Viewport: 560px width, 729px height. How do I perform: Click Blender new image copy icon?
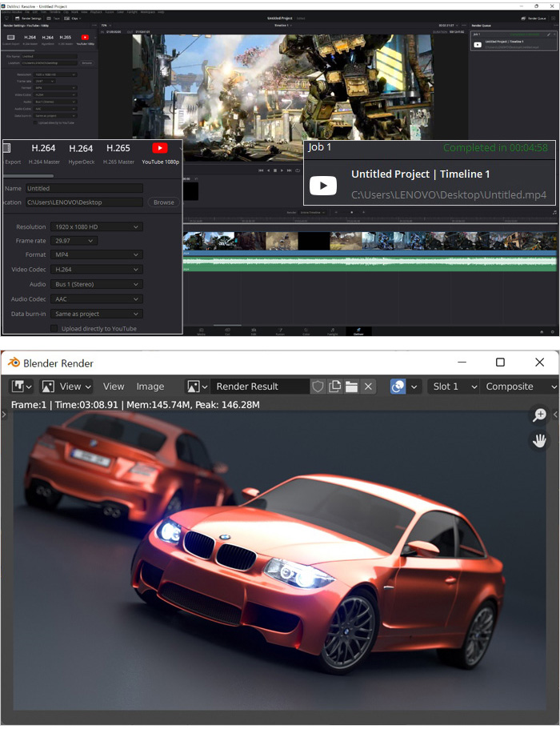[334, 387]
